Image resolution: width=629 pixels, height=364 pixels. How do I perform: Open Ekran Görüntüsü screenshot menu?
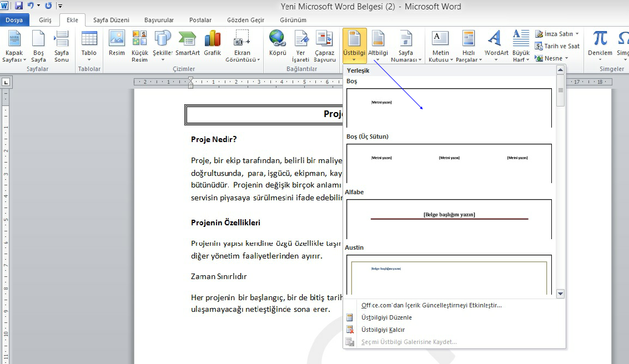coord(242,46)
